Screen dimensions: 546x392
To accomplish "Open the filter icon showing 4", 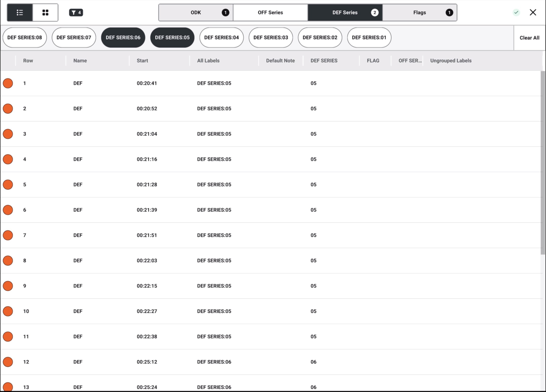I will click(76, 12).
